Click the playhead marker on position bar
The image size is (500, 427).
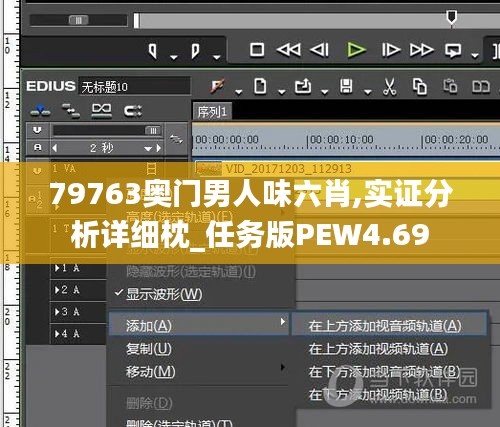tap(452, 17)
